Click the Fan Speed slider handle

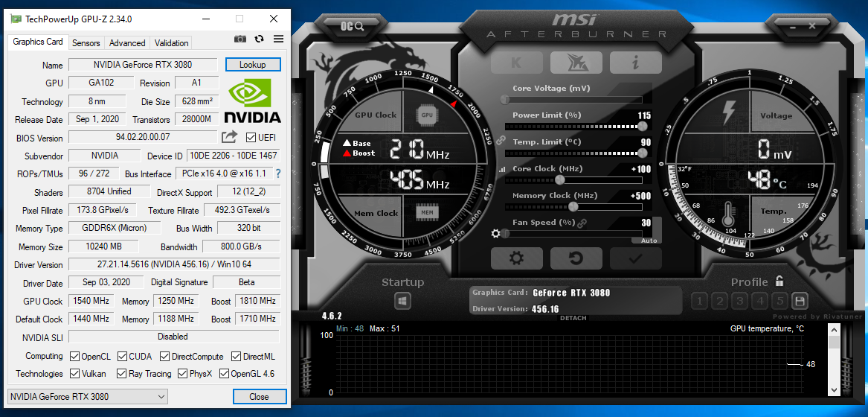tap(505, 234)
